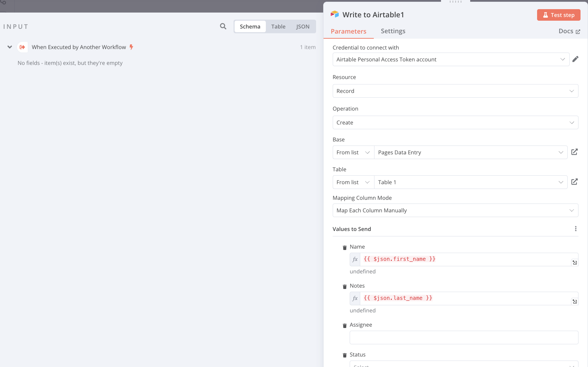Open the Settings tab

[393, 31]
